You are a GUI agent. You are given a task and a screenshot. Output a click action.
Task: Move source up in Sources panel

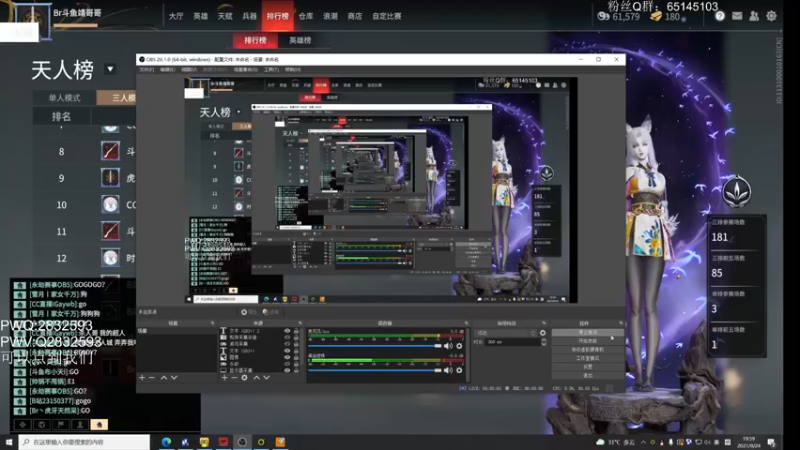click(x=257, y=378)
